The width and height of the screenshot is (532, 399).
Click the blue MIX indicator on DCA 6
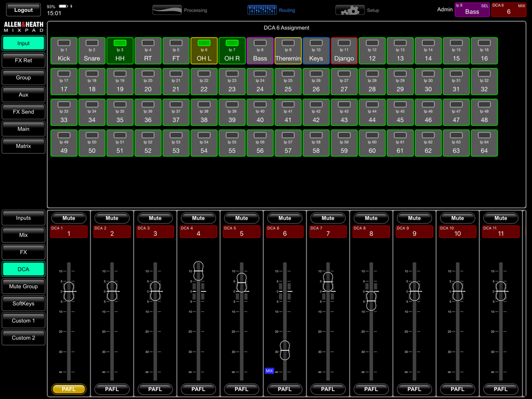coord(269,371)
